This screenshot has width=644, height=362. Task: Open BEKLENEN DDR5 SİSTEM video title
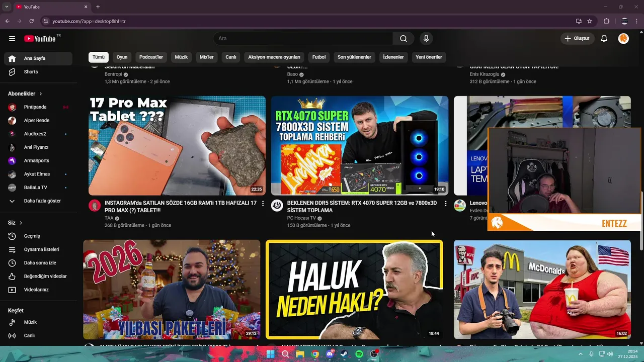[x=362, y=207]
